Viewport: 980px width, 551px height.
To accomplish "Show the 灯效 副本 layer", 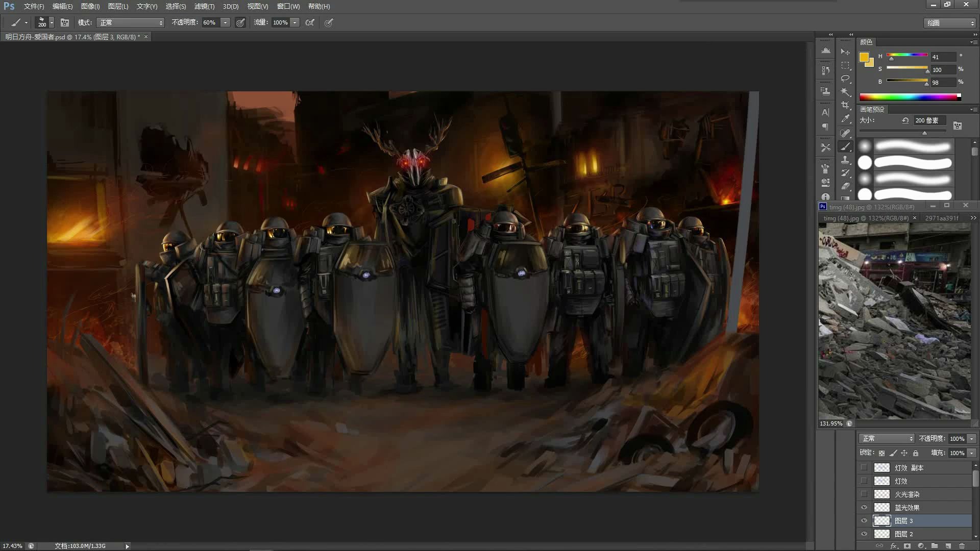I will [864, 467].
